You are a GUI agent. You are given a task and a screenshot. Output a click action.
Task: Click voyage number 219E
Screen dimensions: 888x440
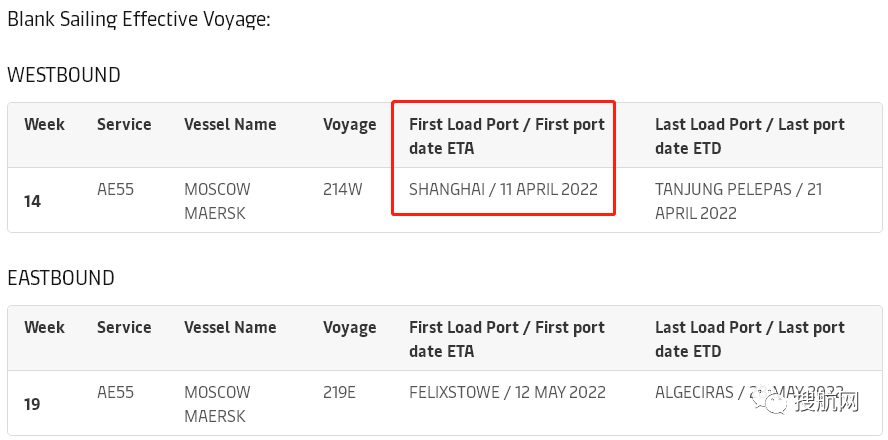click(x=339, y=392)
